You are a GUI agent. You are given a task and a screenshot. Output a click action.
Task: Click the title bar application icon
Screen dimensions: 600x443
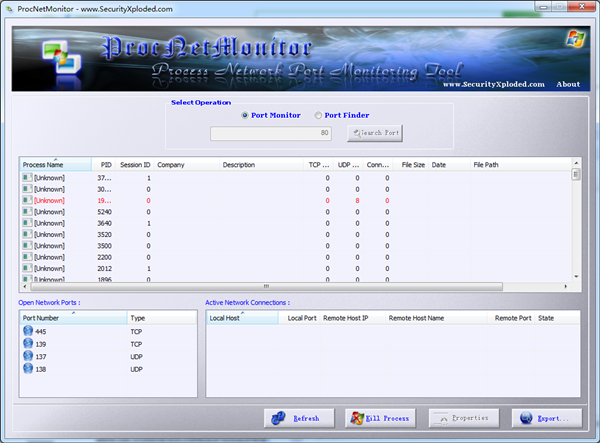pos(9,9)
